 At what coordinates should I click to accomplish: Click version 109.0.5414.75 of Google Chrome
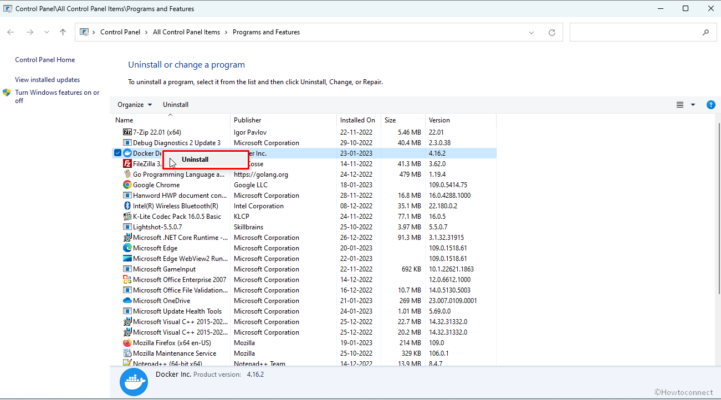448,185
